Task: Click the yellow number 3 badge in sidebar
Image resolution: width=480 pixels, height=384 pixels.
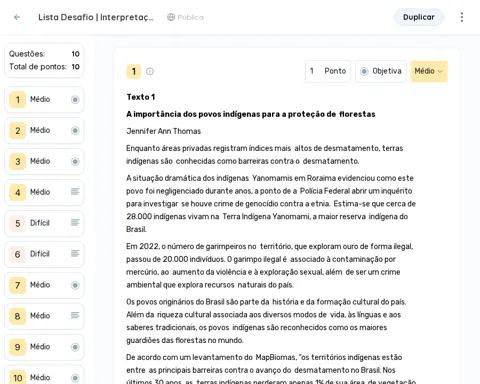Action: [x=18, y=162]
